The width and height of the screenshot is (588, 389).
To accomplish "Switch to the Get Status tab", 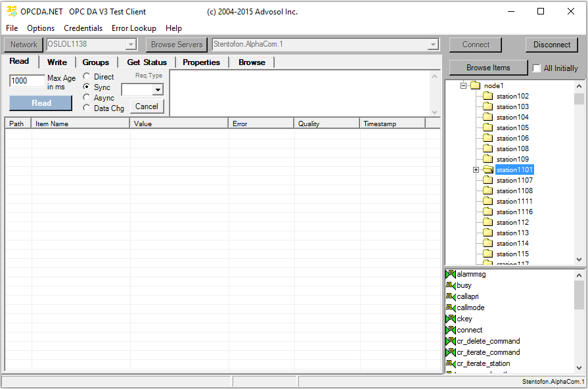I will tap(147, 62).
